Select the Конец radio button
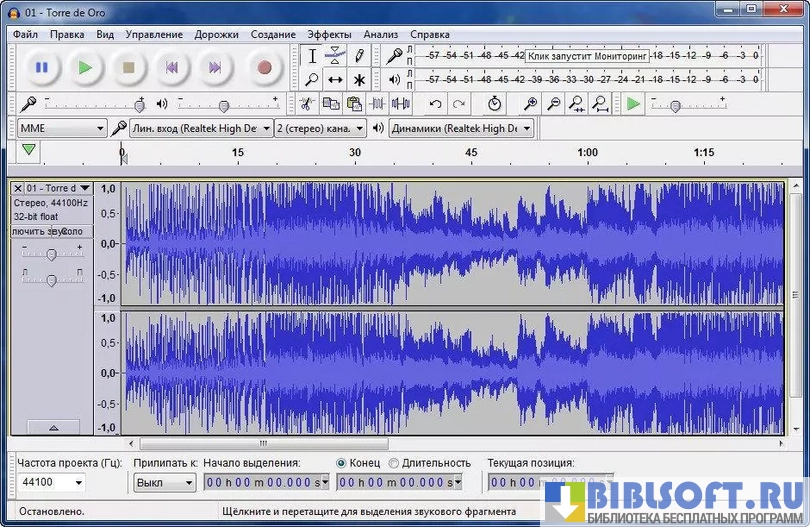The height and width of the screenshot is (527, 810). tap(342, 463)
